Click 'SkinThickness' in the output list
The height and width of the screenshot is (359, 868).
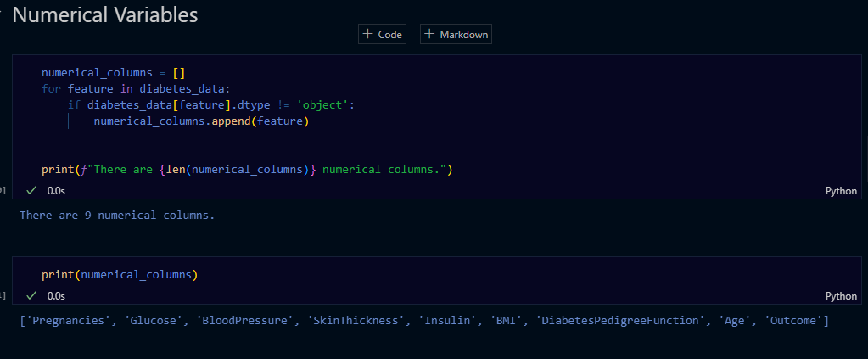(359, 320)
